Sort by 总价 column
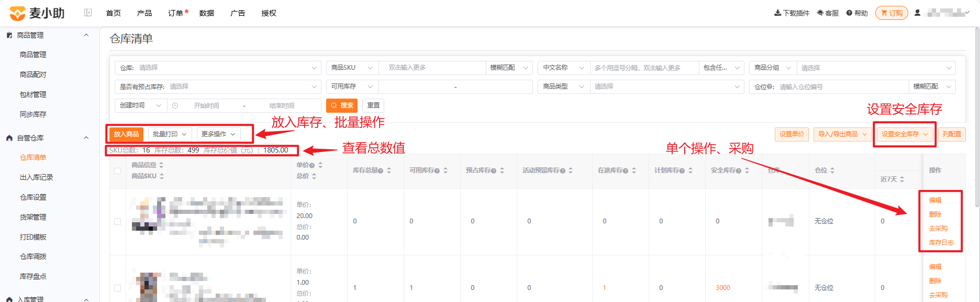Image resolution: width=980 pixels, height=302 pixels. tap(314, 176)
